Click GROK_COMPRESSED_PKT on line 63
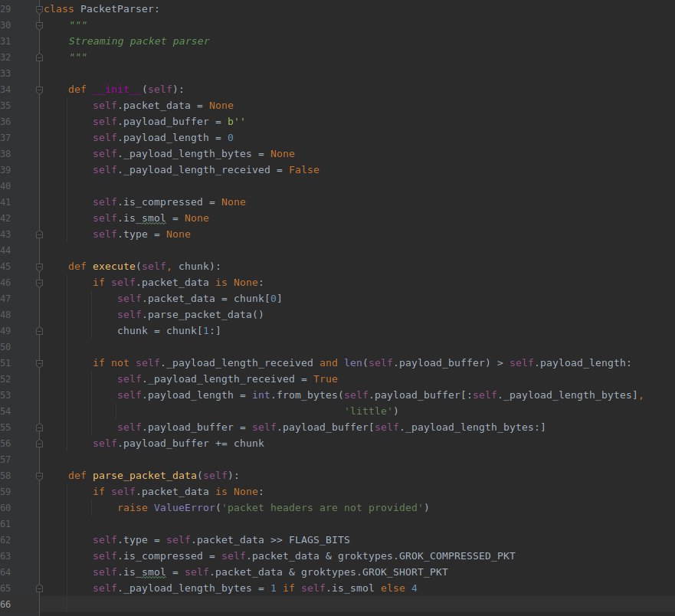 click(457, 556)
